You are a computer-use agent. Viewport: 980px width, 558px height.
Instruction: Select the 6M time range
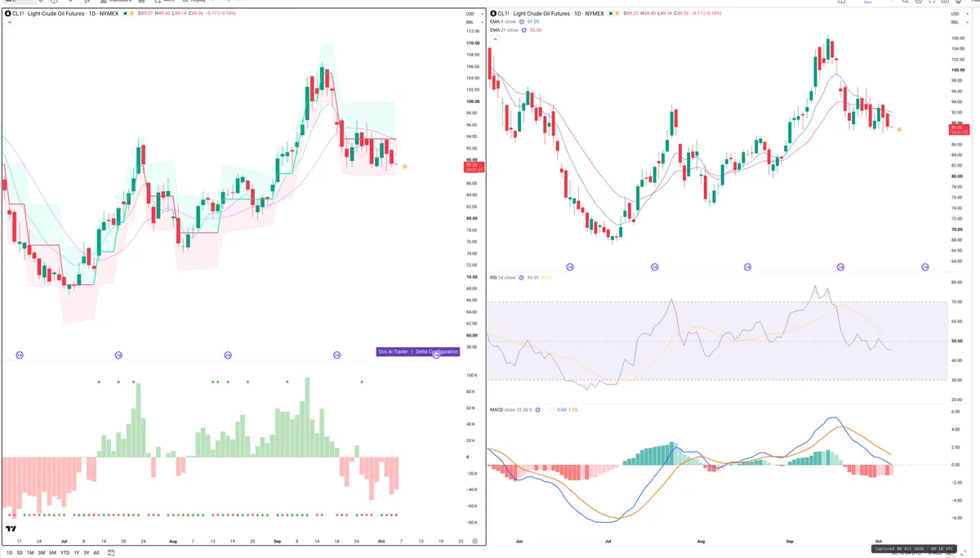(x=53, y=553)
